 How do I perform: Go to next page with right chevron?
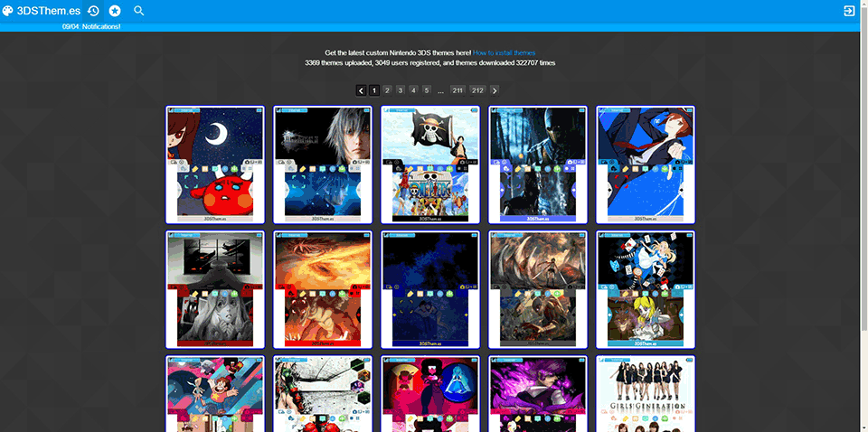coord(495,90)
